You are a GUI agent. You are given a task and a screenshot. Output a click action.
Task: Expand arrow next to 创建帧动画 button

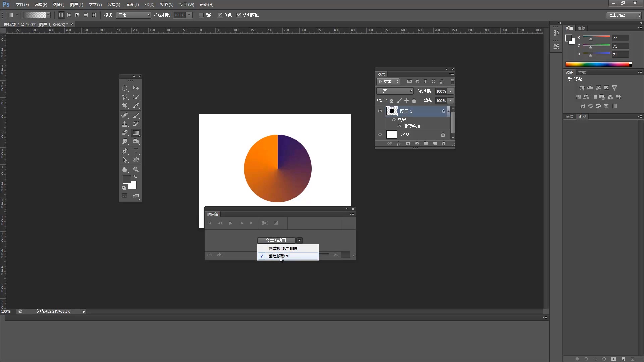coord(299,240)
